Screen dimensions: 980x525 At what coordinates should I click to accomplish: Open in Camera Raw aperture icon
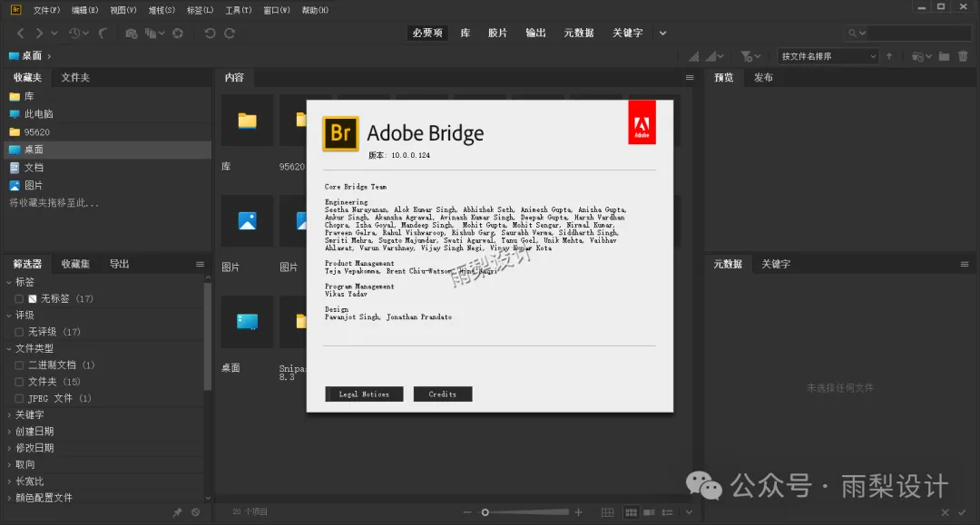[x=178, y=33]
